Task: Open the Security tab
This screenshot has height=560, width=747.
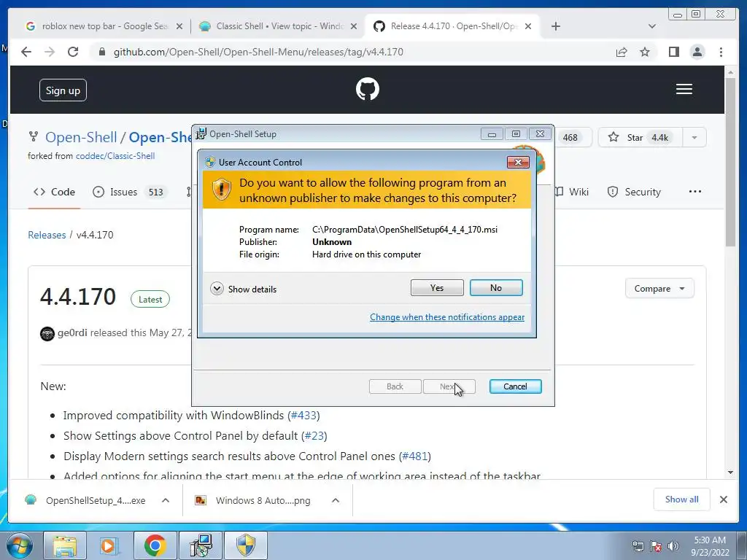Action: 634,192
